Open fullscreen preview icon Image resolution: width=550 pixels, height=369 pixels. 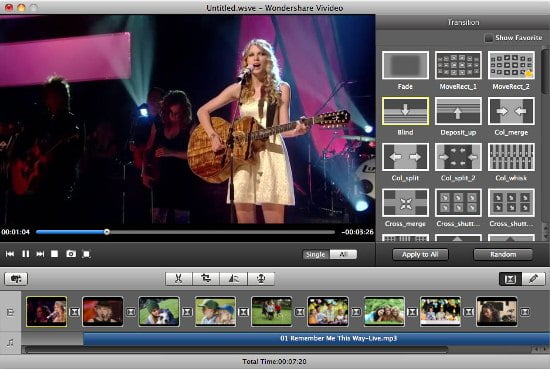point(86,254)
